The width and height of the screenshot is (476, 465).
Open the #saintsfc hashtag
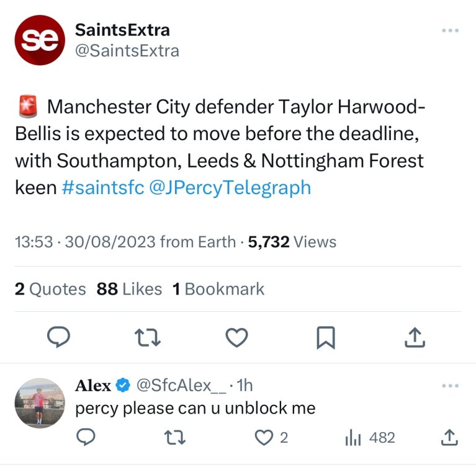(103, 187)
